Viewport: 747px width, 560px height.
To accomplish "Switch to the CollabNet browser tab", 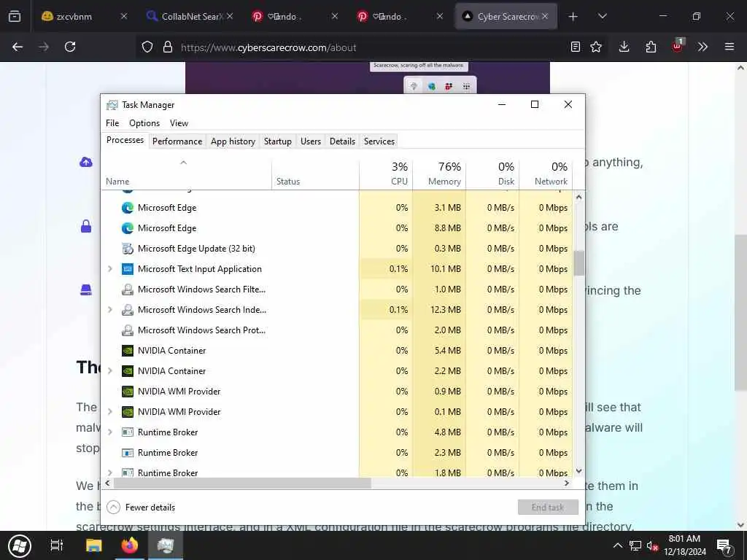I will [x=189, y=17].
